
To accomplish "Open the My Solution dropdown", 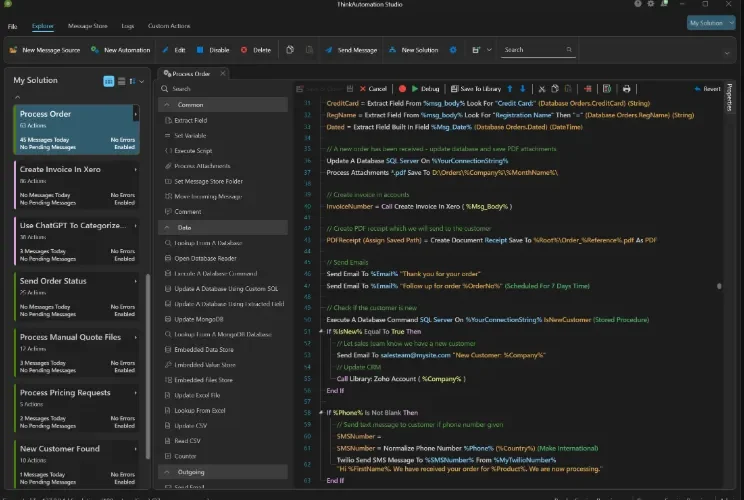I will pos(711,23).
